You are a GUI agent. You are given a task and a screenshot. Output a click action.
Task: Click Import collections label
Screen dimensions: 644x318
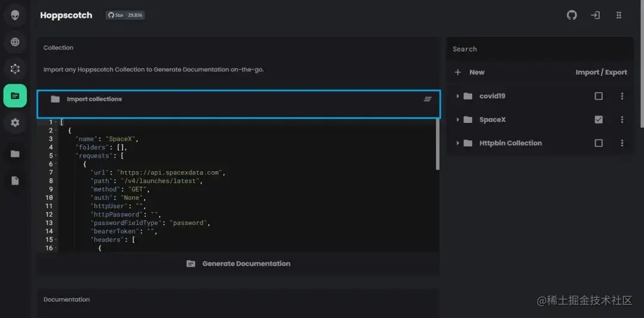point(94,99)
